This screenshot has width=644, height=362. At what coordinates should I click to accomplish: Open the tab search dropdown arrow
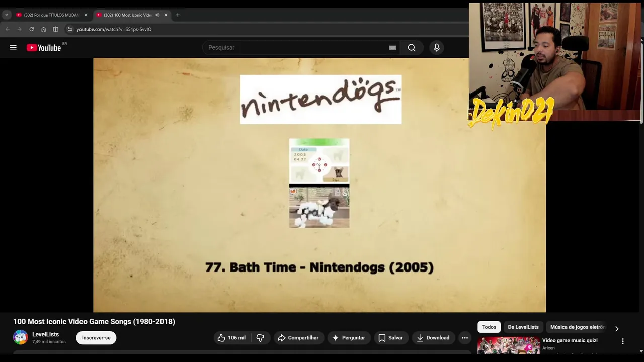pyautogui.click(x=7, y=15)
